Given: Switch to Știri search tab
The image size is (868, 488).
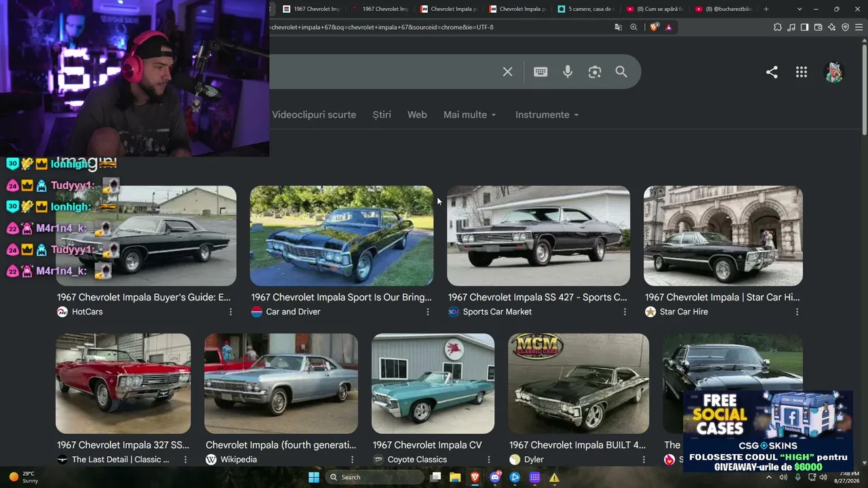Looking at the screenshot, I should tap(382, 115).
